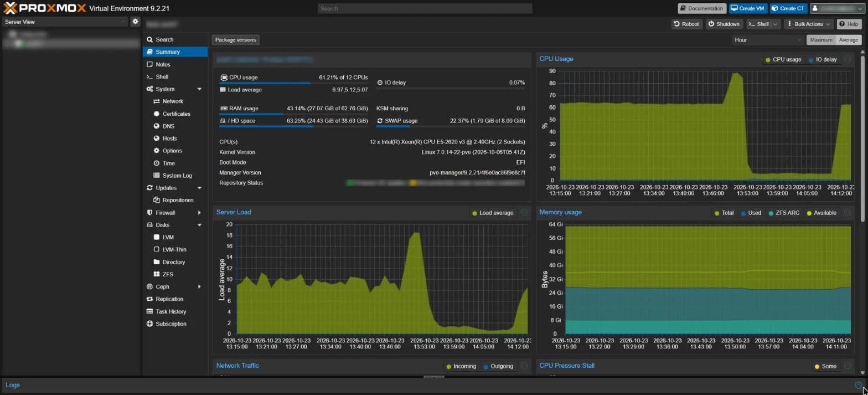Screen dimensions: 868x395
Task: Click the Directory folder icon
Action: (157, 262)
